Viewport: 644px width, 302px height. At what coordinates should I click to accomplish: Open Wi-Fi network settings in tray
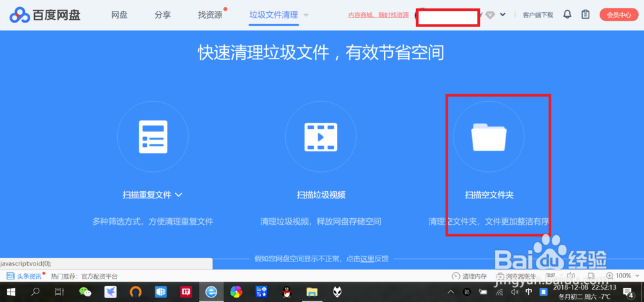[500, 292]
